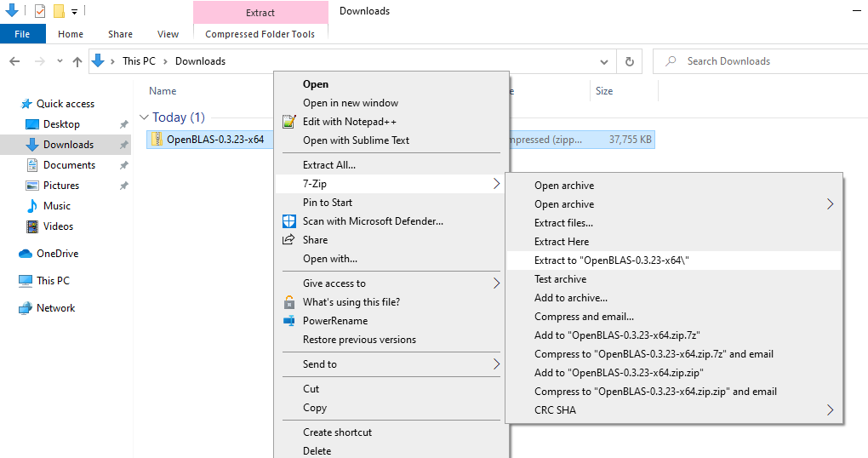Click the lock icon beside What's using this file
Image resolution: width=868 pixels, height=458 pixels.
(x=289, y=302)
